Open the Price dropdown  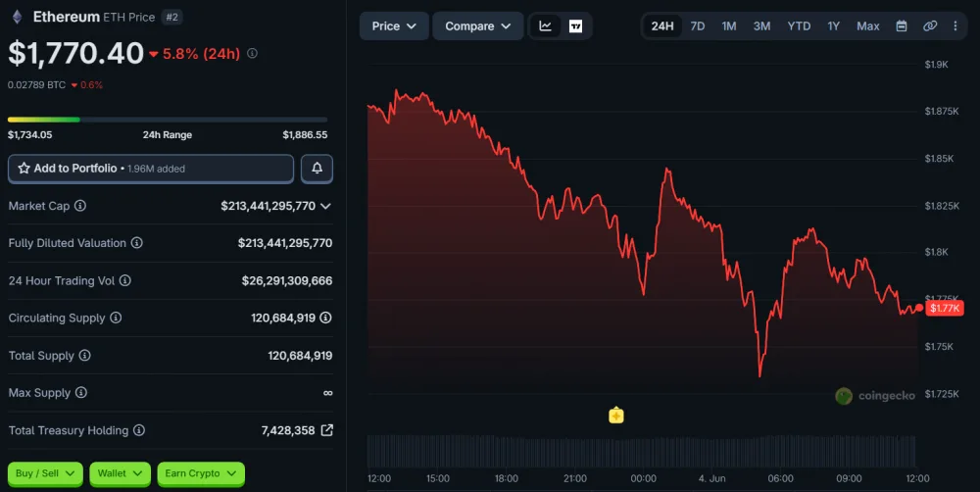coord(394,26)
